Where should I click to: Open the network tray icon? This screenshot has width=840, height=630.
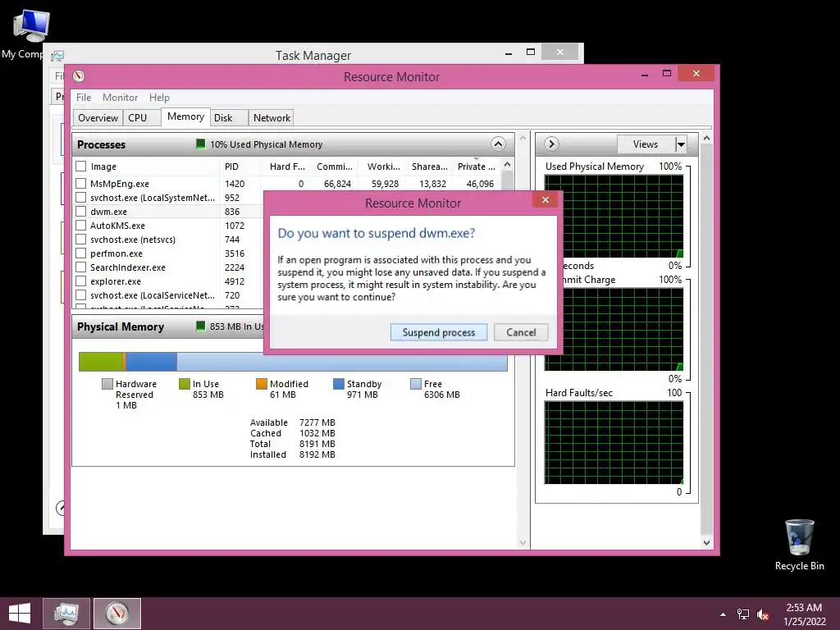point(743,614)
